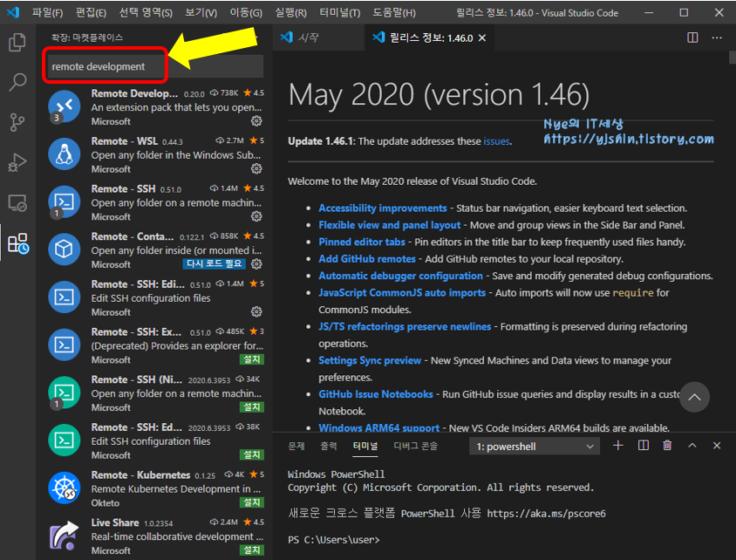Open the 보기(V) menu
This screenshot has height=560, width=736.
coord(201,13)
